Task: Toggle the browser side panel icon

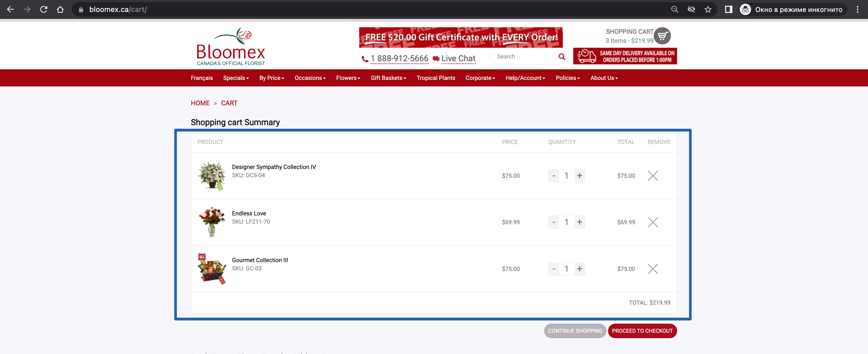Action: click(729, 9)
